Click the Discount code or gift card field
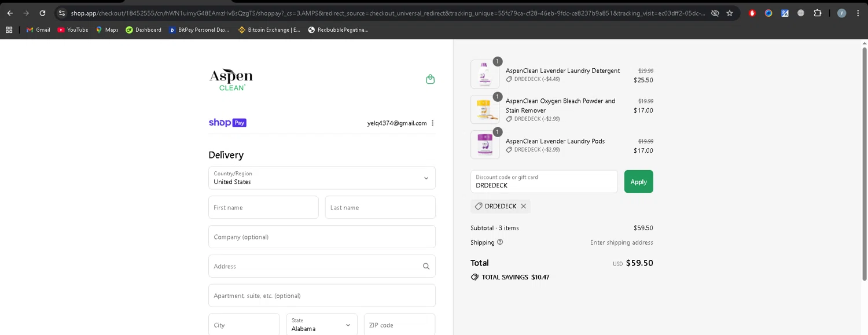Image resolution: width=868 pixels, height=335 pixels. 544,182
